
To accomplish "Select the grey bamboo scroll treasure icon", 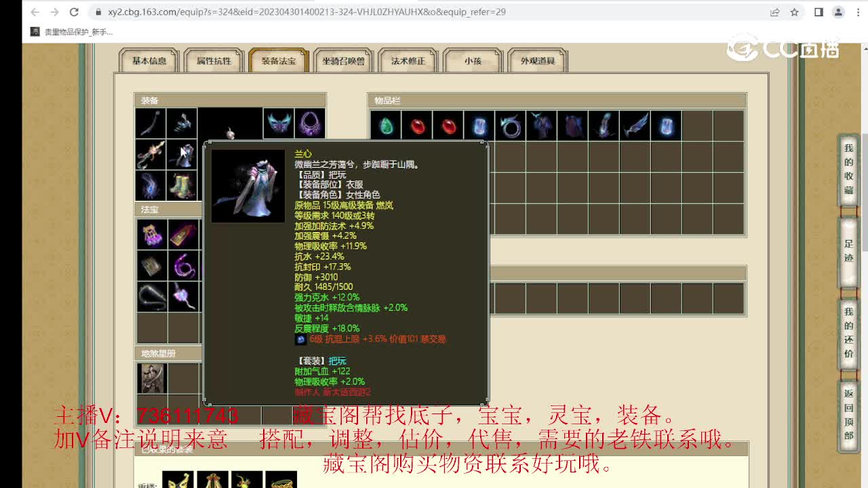I will click(x=152, y=266).
